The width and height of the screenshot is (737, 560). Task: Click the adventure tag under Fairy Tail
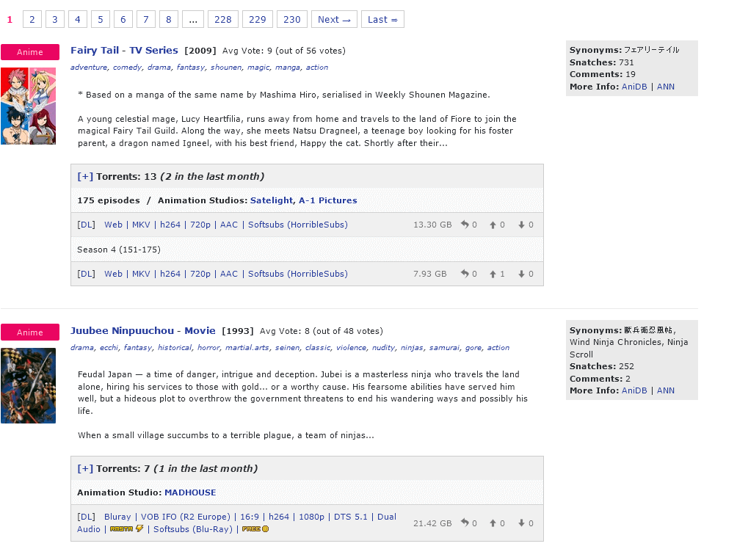coord(89,68)
